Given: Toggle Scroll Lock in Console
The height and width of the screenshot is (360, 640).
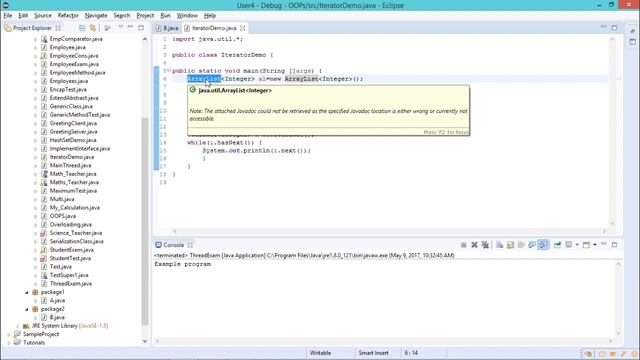Looking at the screenshot, I should pyautogui.click(x=510, y=245).
